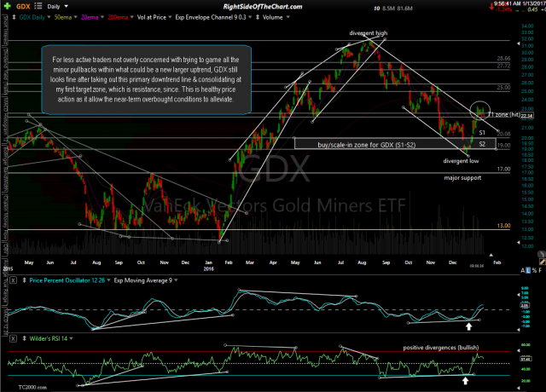Click the pencil drawing tools icon

[543, 262]
